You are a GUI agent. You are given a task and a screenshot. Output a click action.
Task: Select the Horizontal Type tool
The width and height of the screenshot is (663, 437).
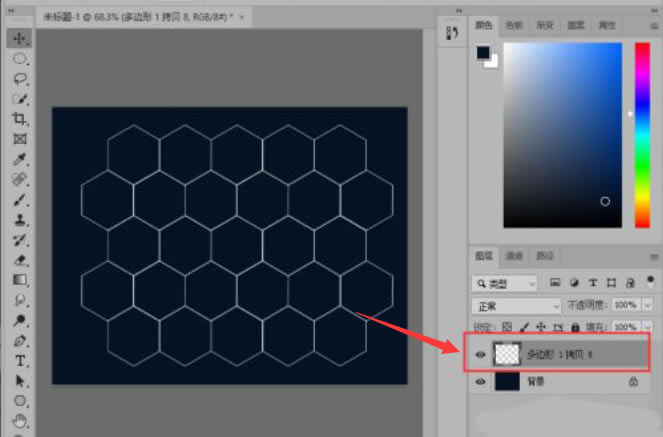[x=19, y=361]
